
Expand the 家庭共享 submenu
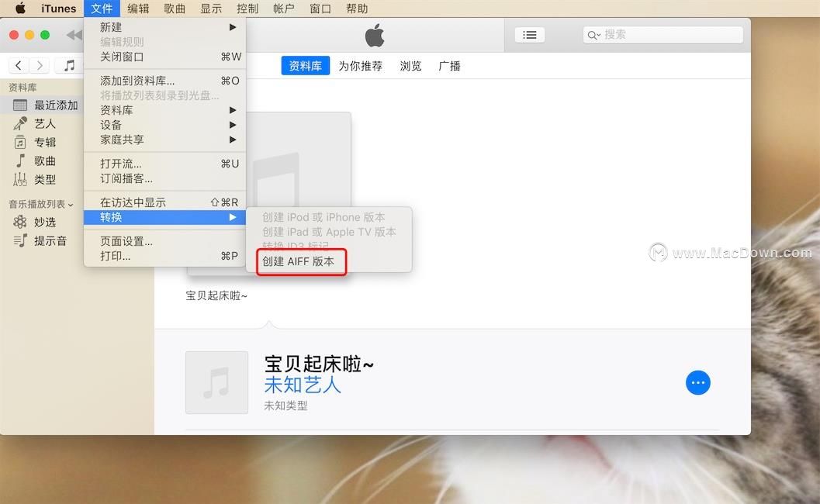164,140
